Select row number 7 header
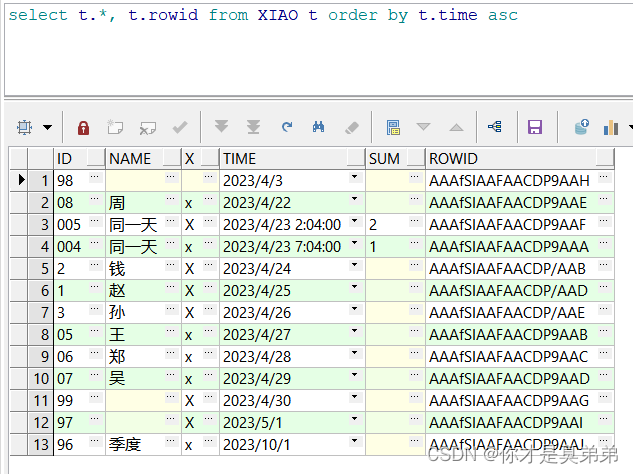633x474 pixels. point(40,313)
